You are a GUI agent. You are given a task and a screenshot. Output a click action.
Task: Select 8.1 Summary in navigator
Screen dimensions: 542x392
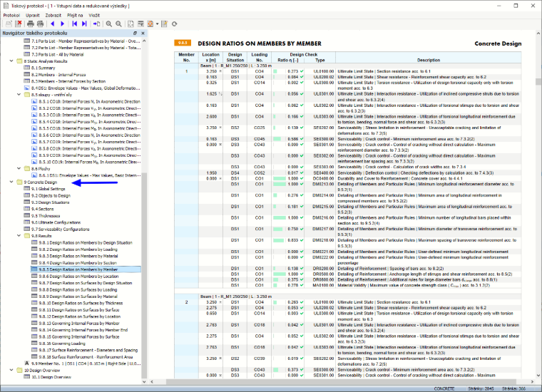[x=43, y=68]
